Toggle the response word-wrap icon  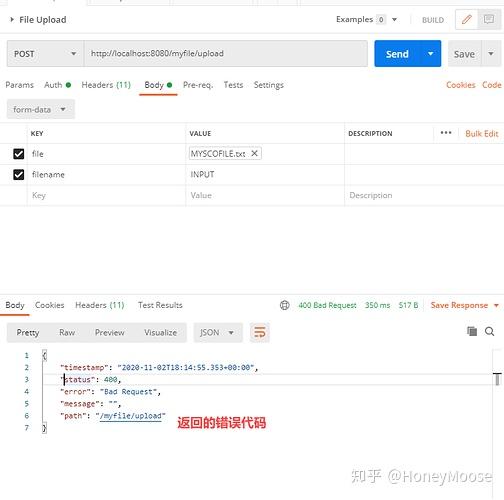(260, 332)
